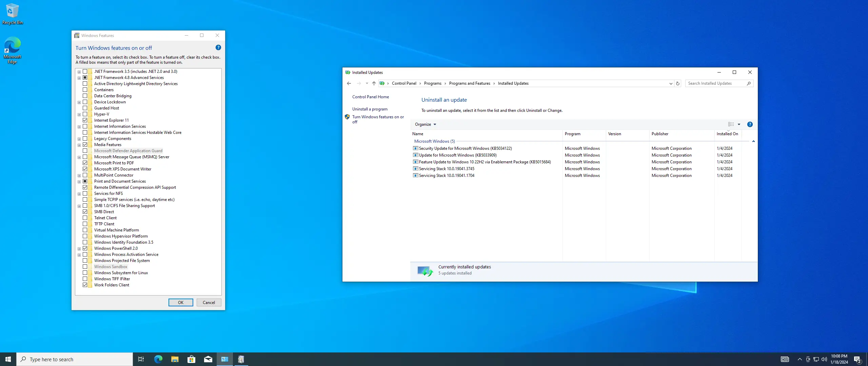Click the change view icon in toolbar

[x=731, y=124]
